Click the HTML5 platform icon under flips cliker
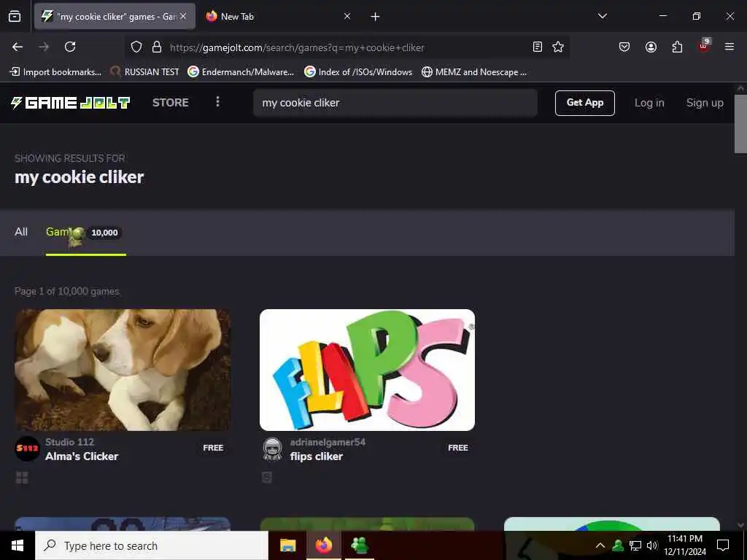 (x=267, y=478)
